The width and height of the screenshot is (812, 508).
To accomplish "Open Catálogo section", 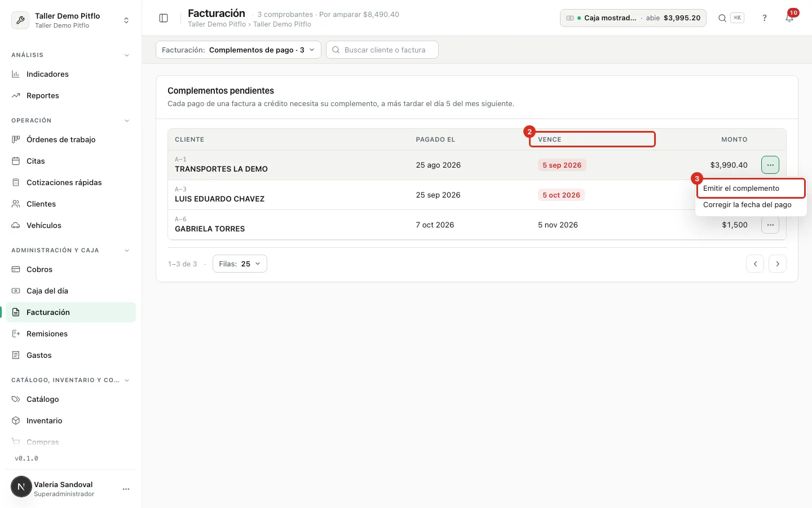I will 70,399.
